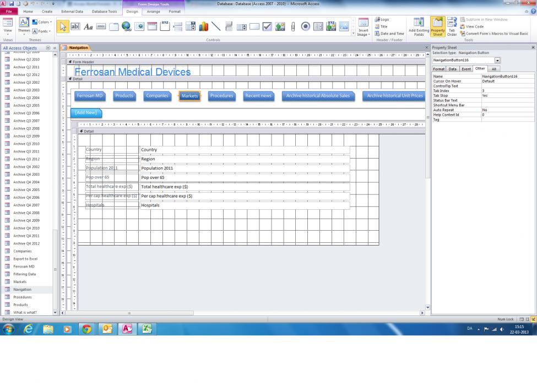The width and height of the screenshot is (537, 392).
Task: Switch to the Home ribbon tab
Action: coord(28,12)
